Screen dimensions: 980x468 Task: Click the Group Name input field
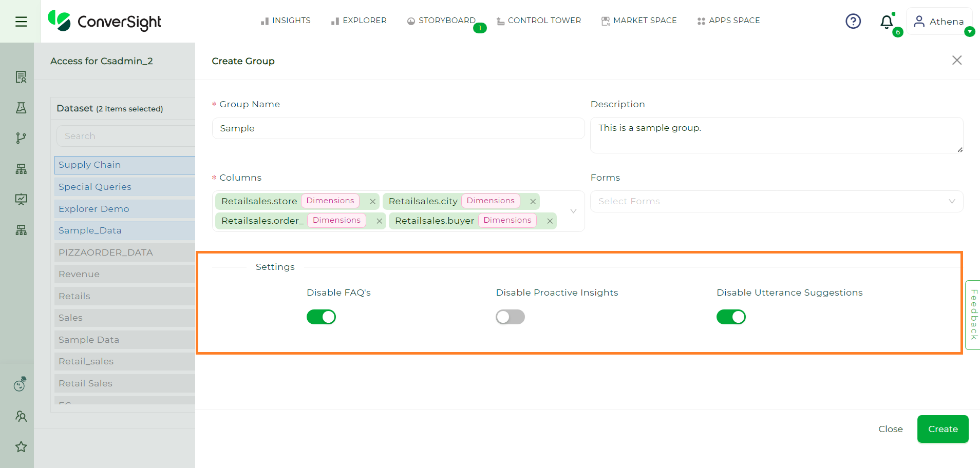(x=398, y=128)
